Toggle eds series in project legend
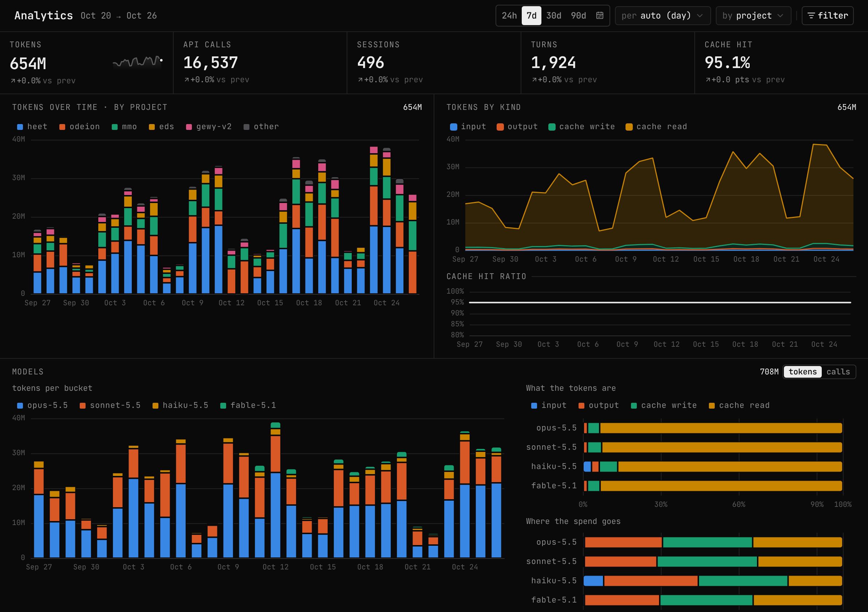 (161, 127)
